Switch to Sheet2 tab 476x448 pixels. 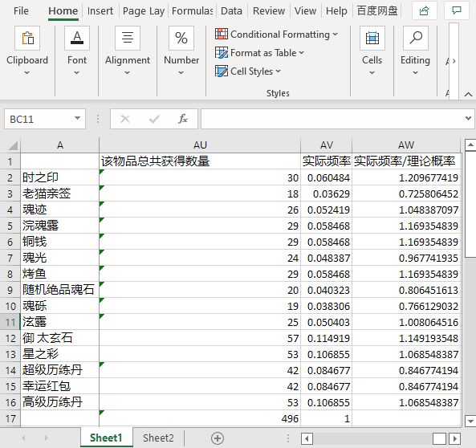click(158, 438)
